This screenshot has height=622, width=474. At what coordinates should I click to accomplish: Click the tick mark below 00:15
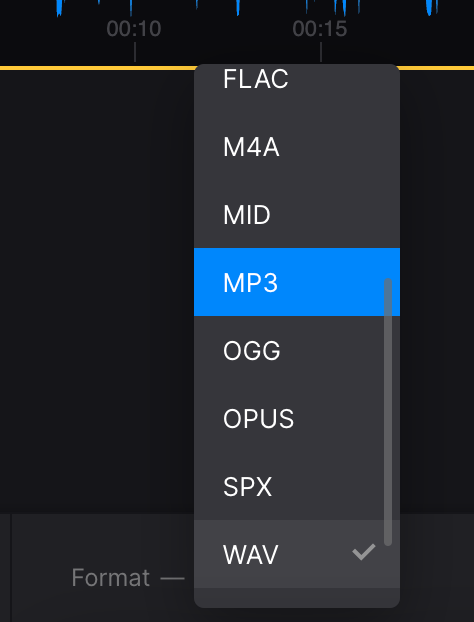click(x=320, y=52)
